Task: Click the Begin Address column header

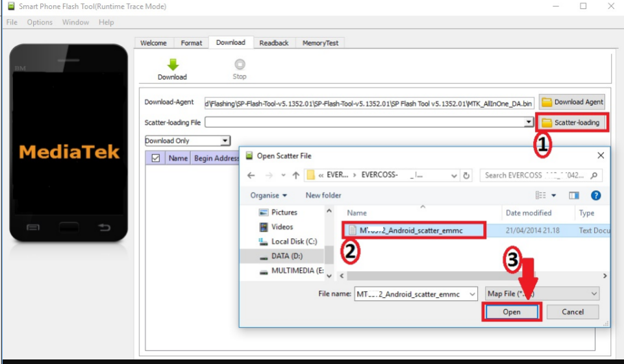Action: 216,158
